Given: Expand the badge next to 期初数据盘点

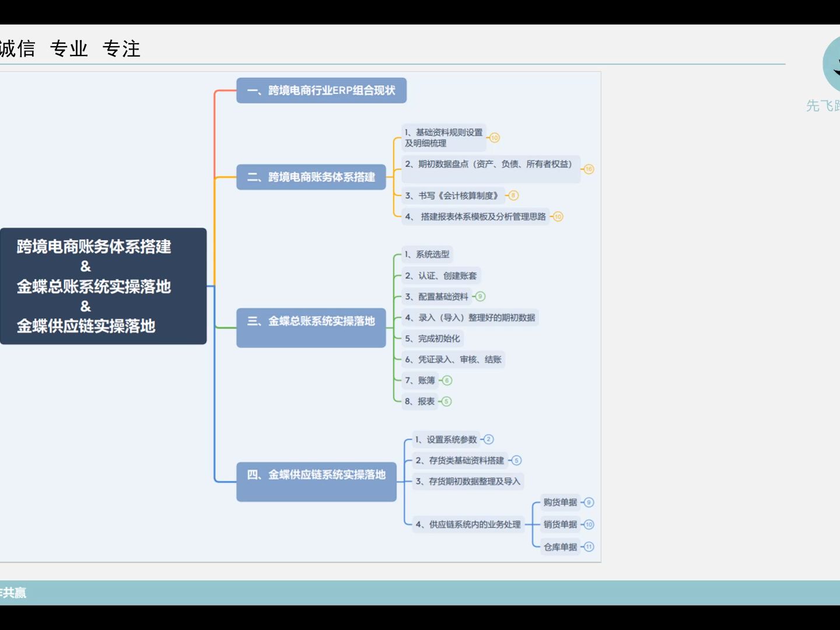Looking at the screenshot, I should point(589,169).
